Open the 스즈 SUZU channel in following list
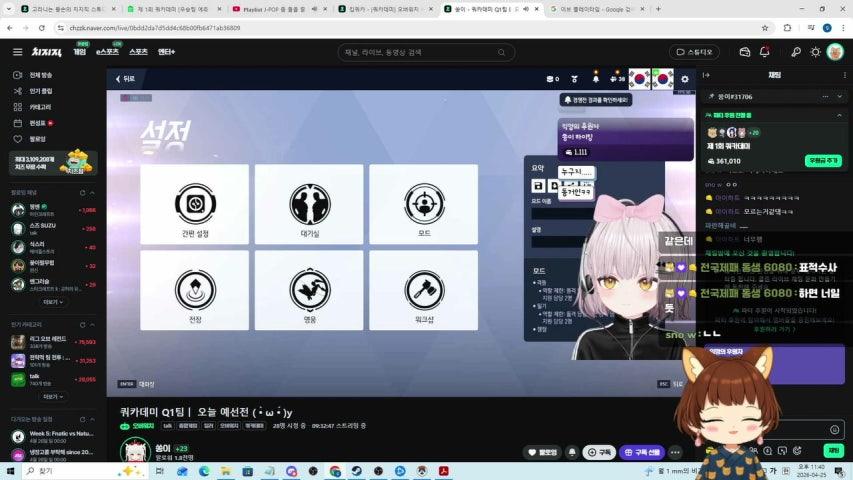This screenshot has width=853, height=480. tap(53, 228)
